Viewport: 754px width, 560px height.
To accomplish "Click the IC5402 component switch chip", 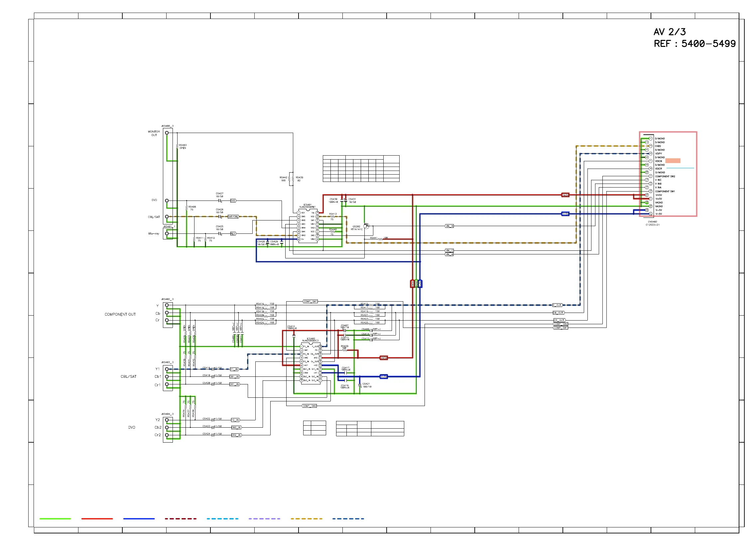I will point(311,364).
